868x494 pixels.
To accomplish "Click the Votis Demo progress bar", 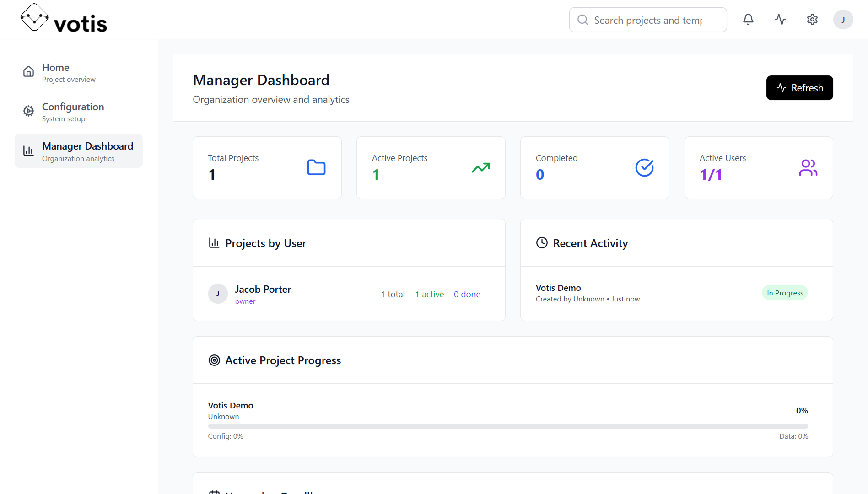I will point(508,426).
